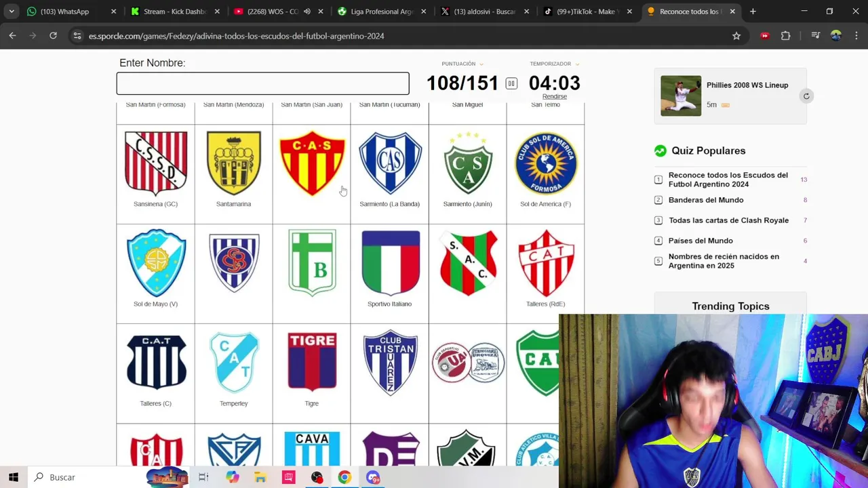Click the Phillies quiz thumbnail image
This screenshot has width=868, height=488.
[x=681, y=96]
